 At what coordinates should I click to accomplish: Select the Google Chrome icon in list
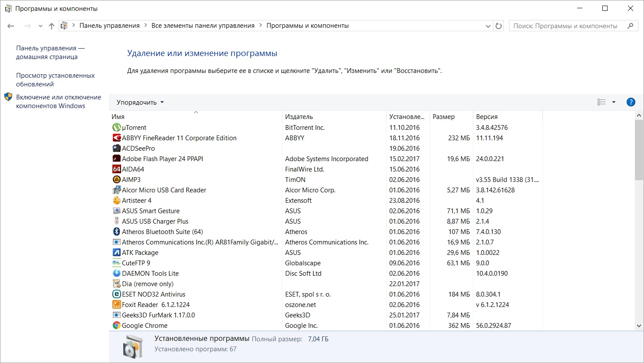pos(116,326)
